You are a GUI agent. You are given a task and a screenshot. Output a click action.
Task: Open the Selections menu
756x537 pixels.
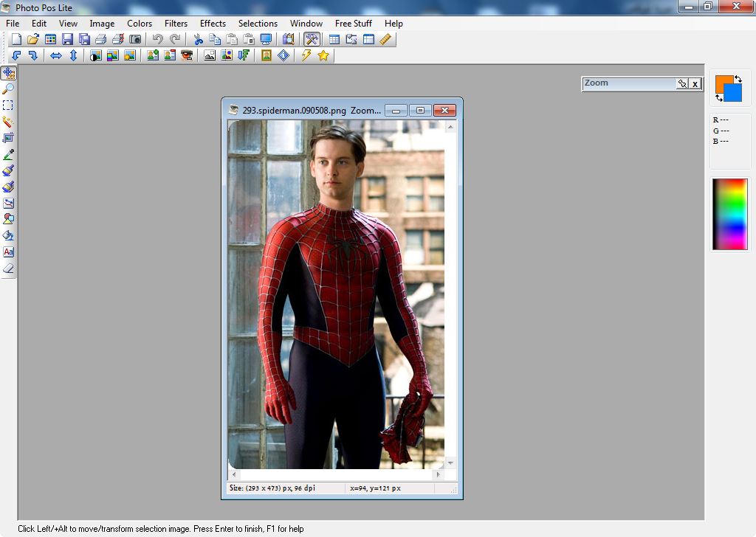(x=258, y=23)
